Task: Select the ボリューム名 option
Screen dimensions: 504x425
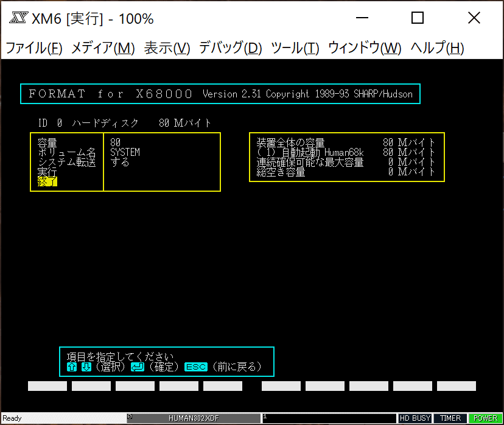Action: [x=67, y=152]
